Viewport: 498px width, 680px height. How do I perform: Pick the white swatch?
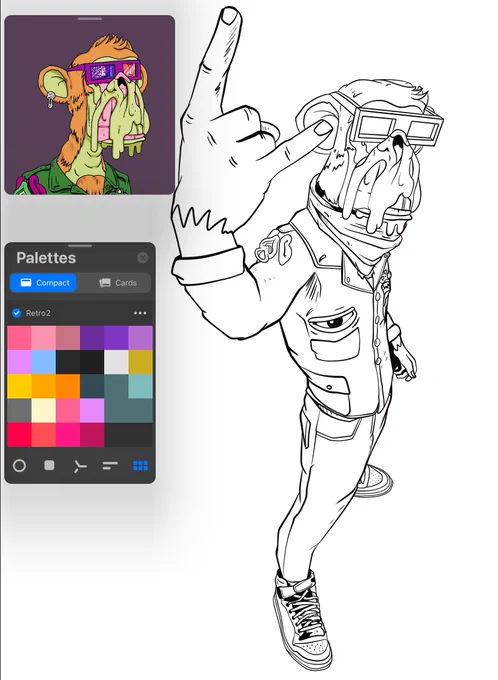[116, 362]
